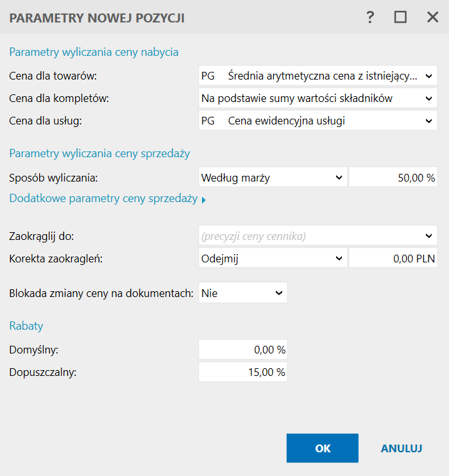This screenshot has width=449, height=476.
Task: Click the ANULUJ button
Action: pos(402,448)
